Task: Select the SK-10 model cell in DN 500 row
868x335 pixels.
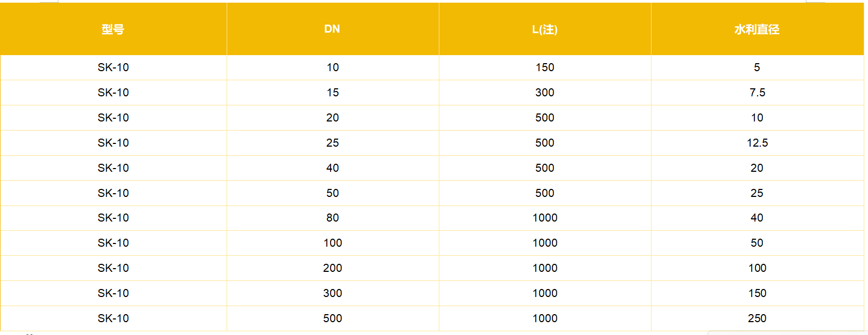Action: [113, 318]
